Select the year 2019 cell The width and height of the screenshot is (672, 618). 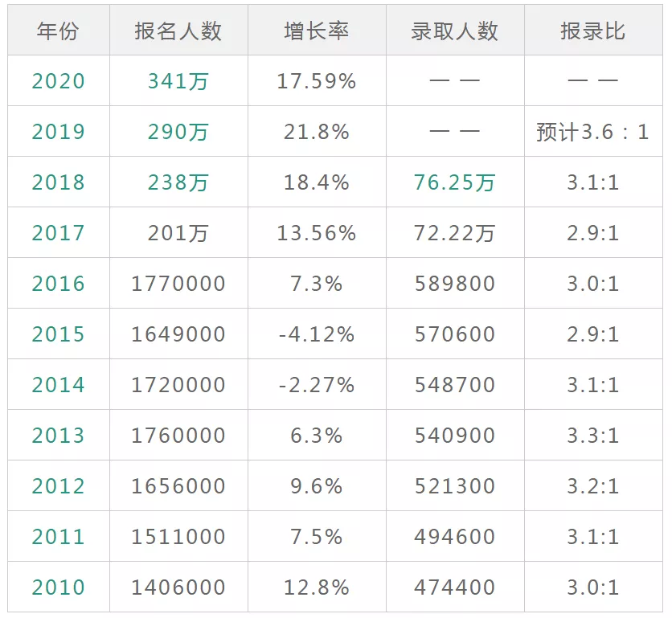[x=57, y=131]
